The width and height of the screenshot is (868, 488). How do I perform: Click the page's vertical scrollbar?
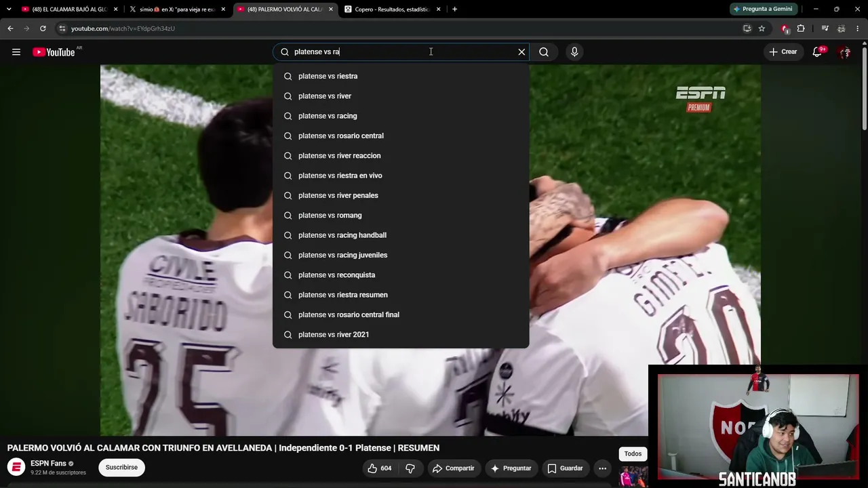point(865,88)
